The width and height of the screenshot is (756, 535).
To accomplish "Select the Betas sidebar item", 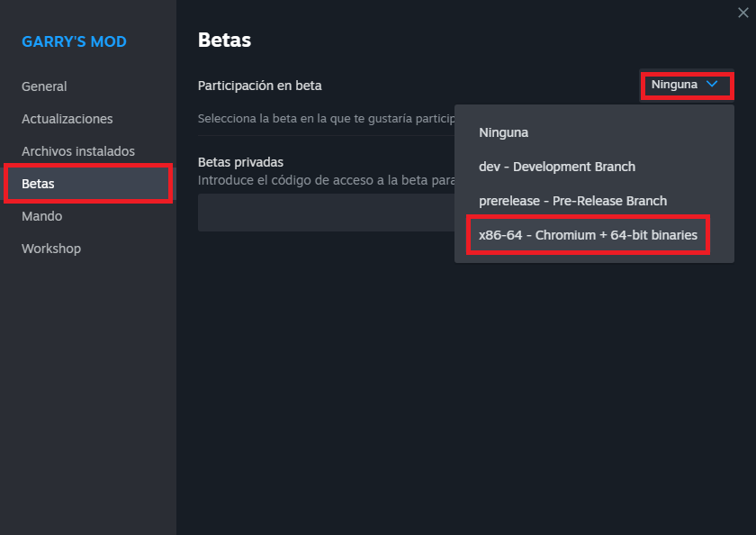I will point(39,184).
